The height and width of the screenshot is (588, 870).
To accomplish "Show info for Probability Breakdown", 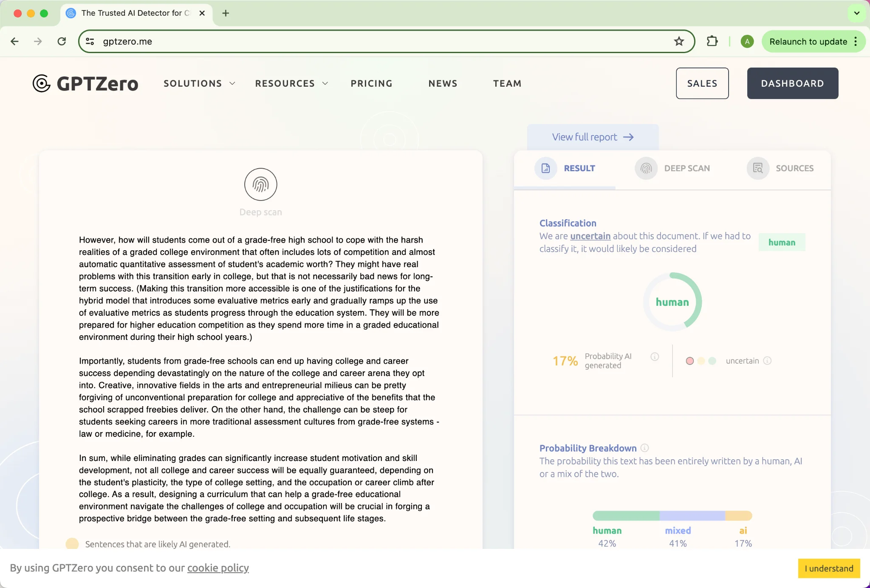I will (644, 448).
